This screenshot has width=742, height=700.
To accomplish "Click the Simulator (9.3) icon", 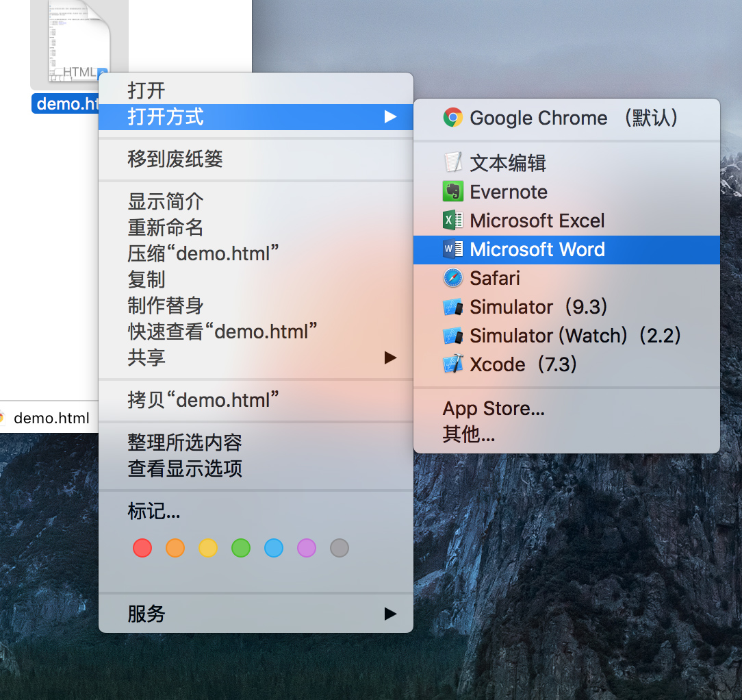I will [x=453, y=307].
